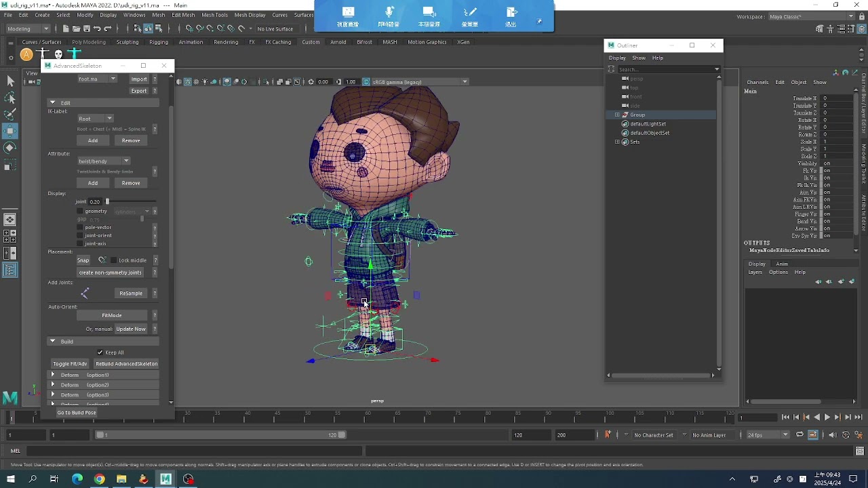Open the twist/bendy attribute dropdown

pyautogui.click(x=103, y=161)
